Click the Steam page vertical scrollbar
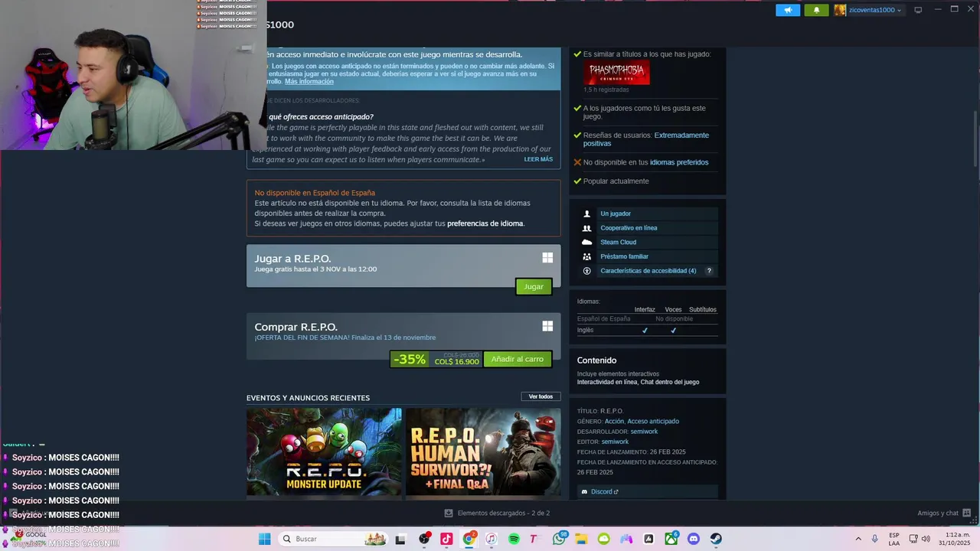The height and width of the screenshot is (551, 980). [x=975, y=138]
